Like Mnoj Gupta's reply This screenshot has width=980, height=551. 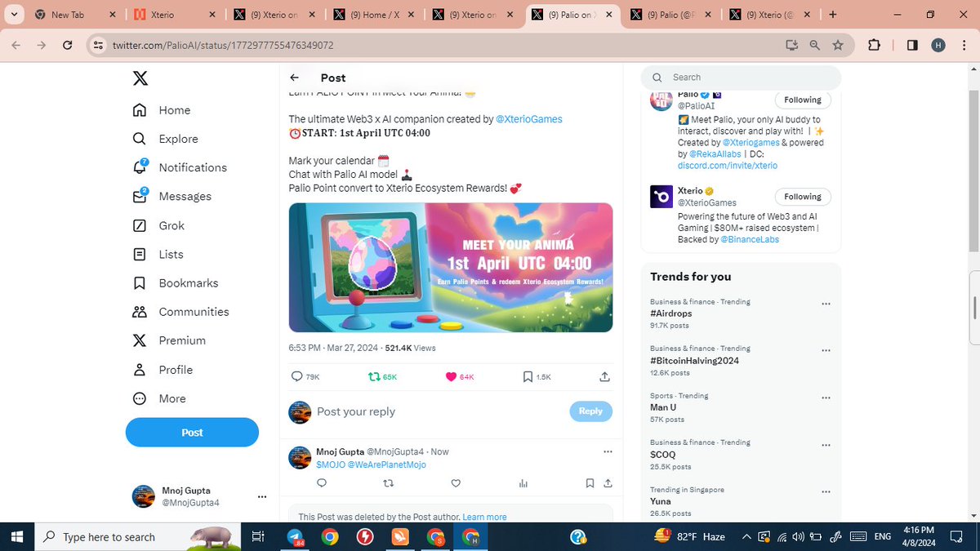click(456, 483)
